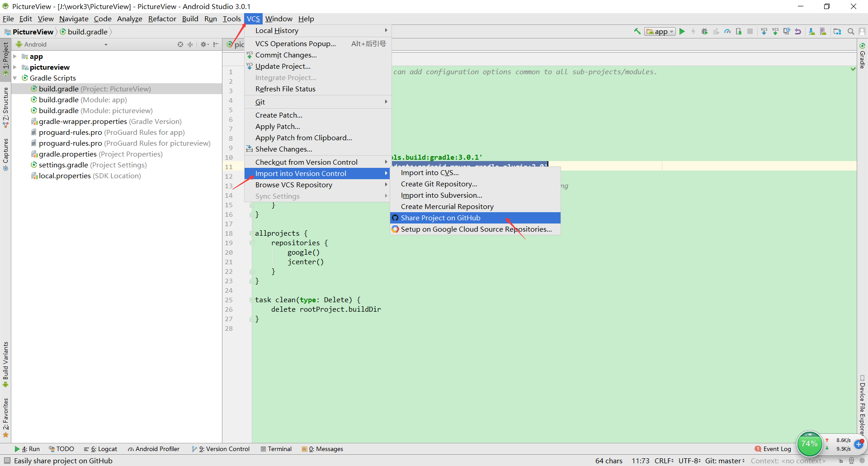Open the TODO tool window

coord(61,449)
